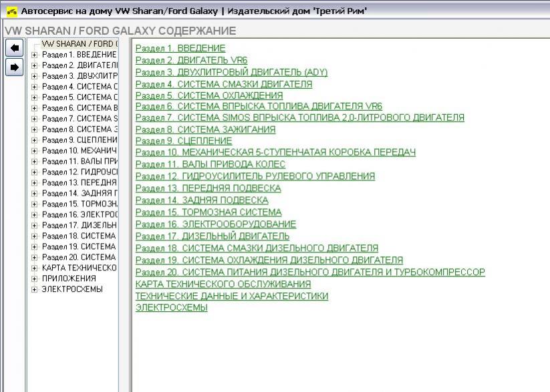Open link Раздел 16. ЭЛЕКТРООБОРУДОВАНИЕ
This screenshot has height=392, width=550.
[x=216, y=224]
